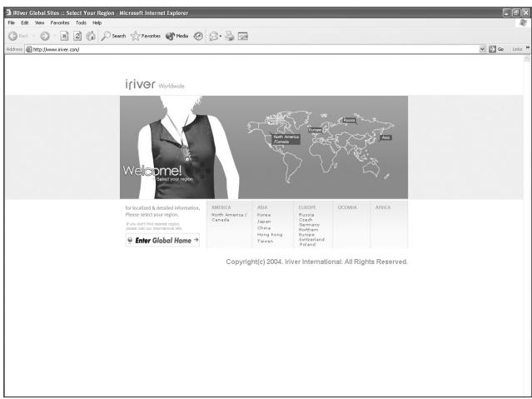Select the Europe label on the map
The image size is (532, 399).
pyautogui.click(x=315, y=130)
